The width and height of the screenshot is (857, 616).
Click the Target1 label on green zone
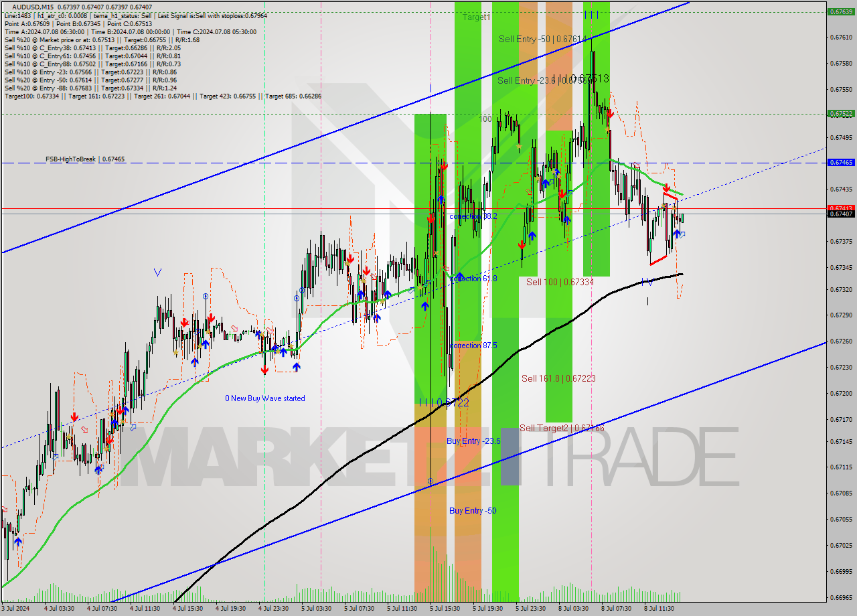476,17
